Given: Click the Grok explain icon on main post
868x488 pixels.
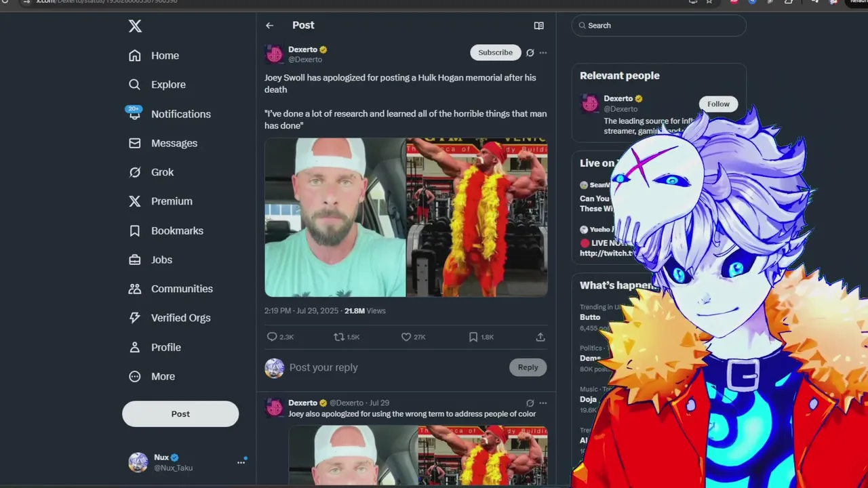Looking at the screenshot, I should click(x=530, y=52).
